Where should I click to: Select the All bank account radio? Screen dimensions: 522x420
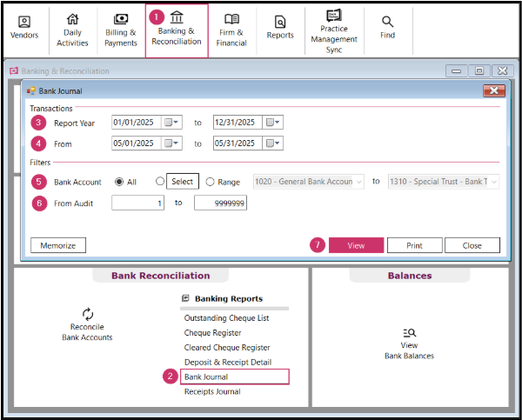pyautogui.click(x=119, y=182)
